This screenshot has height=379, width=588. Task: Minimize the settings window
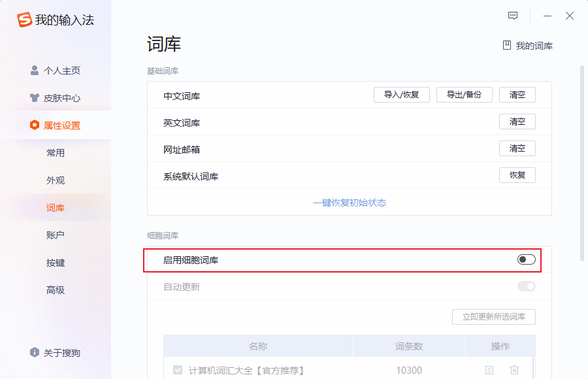pyautogui.click(x=547, y=16)
